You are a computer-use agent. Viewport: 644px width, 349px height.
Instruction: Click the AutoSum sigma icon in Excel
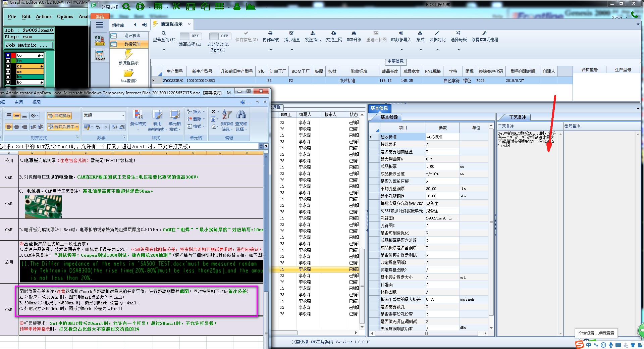tap(213, 112)
